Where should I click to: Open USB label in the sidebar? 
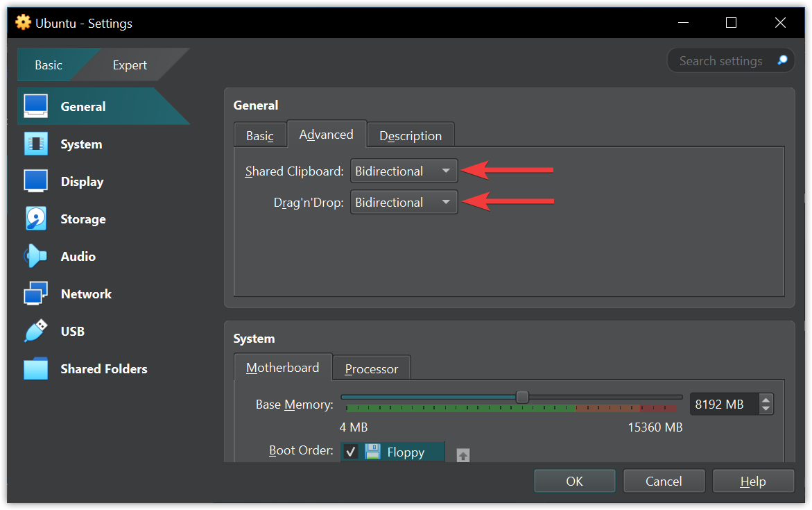73,331
